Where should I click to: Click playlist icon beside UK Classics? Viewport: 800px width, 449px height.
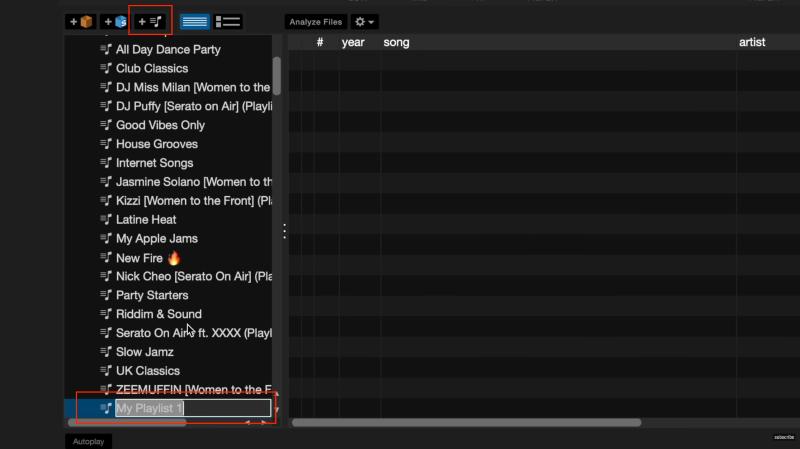(106, 370)
